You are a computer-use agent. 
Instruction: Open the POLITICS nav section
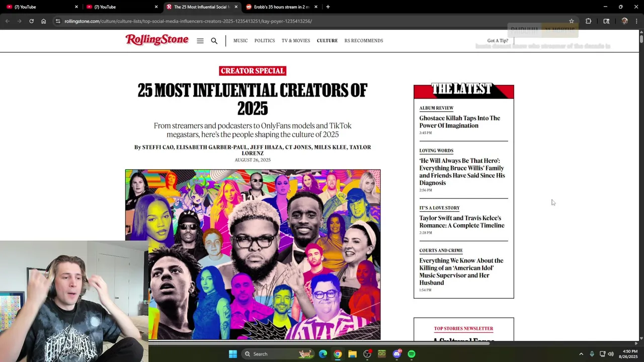pyautogui.click(x=265, y=41)
